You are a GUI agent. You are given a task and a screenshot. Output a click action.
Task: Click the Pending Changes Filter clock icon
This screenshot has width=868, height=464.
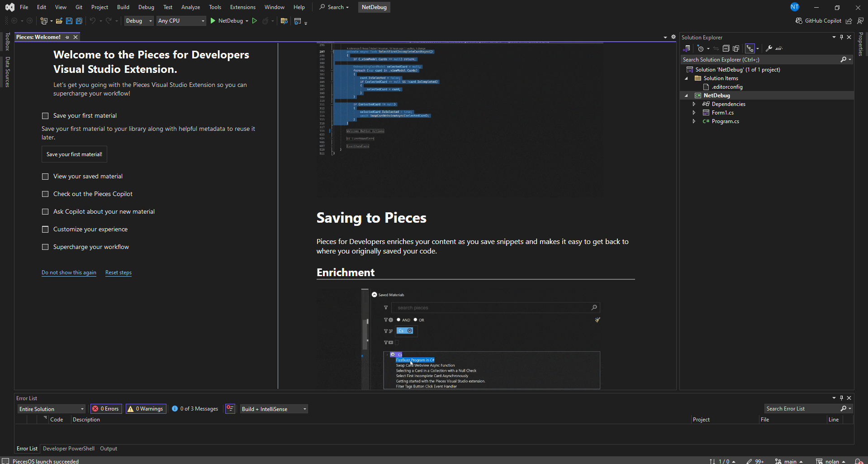(701, 48)
